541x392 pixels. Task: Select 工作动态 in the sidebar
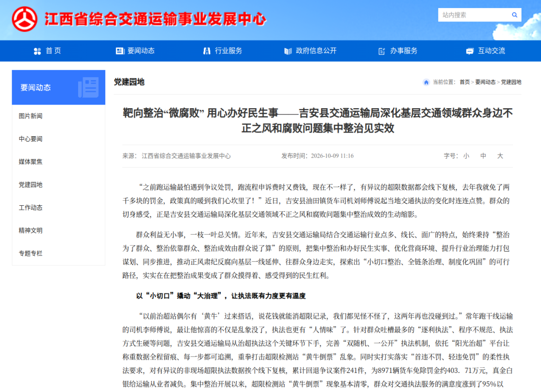[x=31, y=208]
